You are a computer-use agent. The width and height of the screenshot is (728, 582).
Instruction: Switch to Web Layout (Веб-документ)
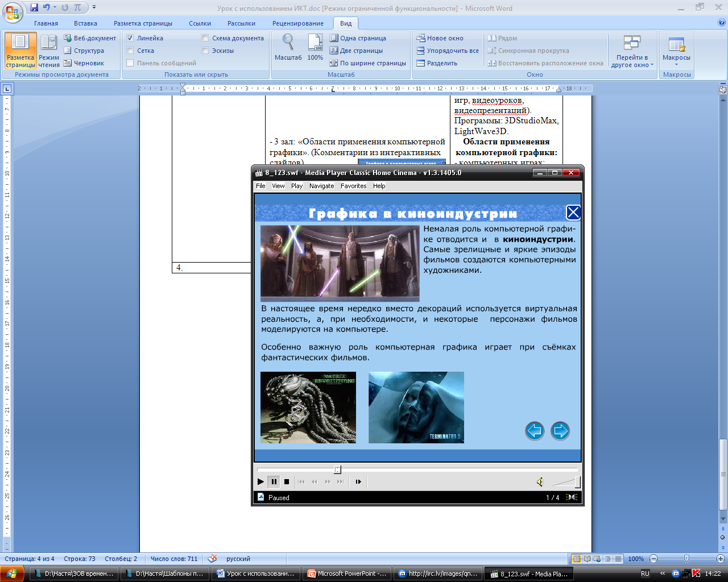point(90,38)
